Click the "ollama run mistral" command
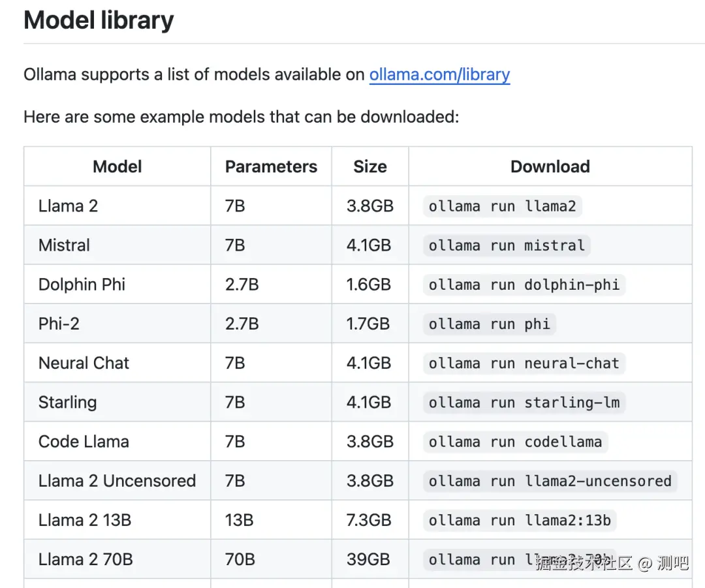705x588 pixels. [x=507, y=246]
